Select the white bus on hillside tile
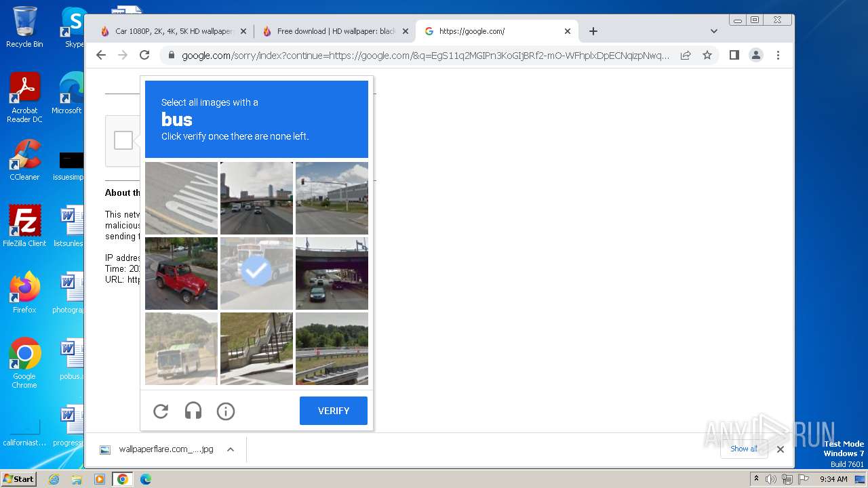The width and height of the screenshot is (868, 488). pos(181,348)
